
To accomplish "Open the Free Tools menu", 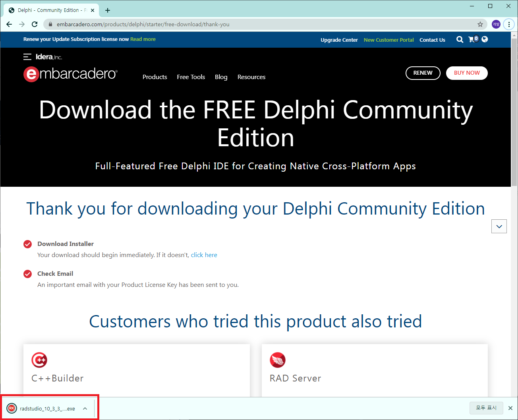I will (x=191, y=77).
